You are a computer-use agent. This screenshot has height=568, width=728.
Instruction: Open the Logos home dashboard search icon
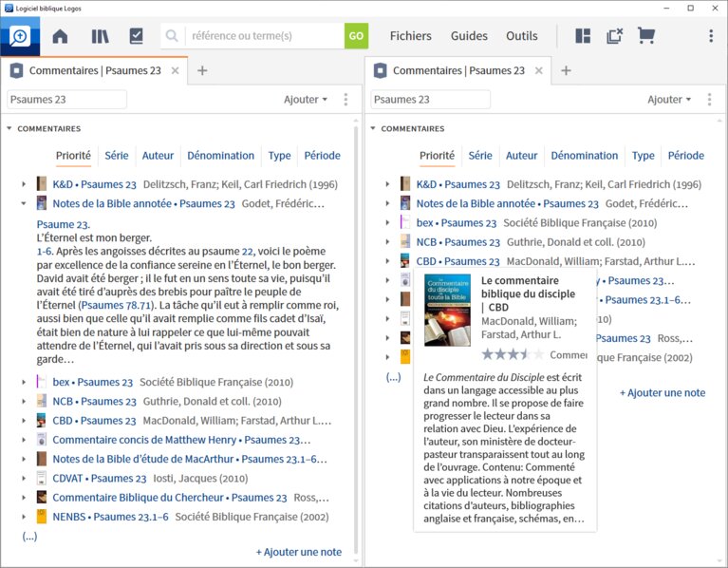pyautogui.click(x=20, y=36)
